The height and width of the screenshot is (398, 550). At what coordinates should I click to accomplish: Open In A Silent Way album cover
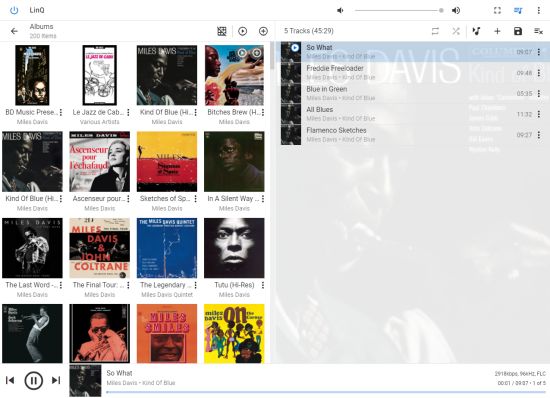click(x=234, y=162)
